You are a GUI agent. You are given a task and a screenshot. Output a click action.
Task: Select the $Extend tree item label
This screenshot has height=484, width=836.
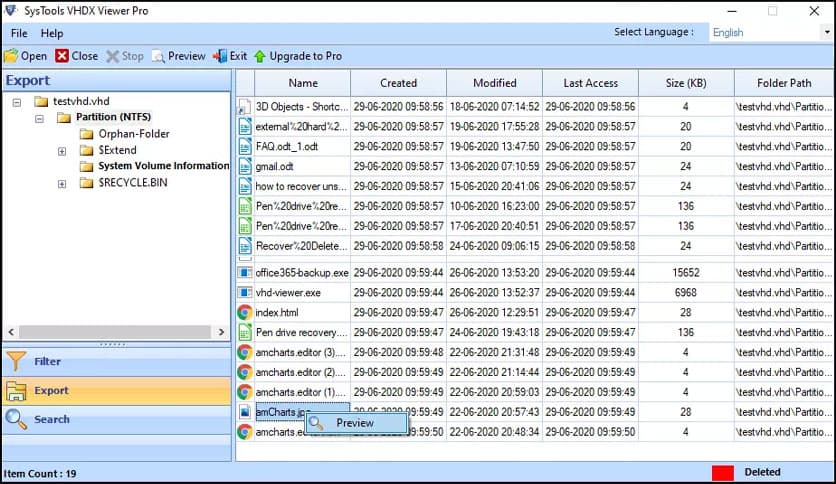pyautogui.click(x=117, y=150)
